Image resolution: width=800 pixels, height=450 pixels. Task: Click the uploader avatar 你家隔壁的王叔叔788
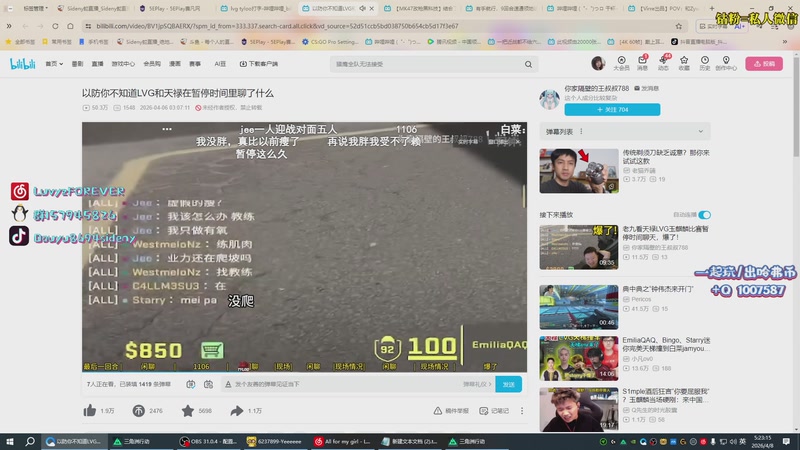549,99
